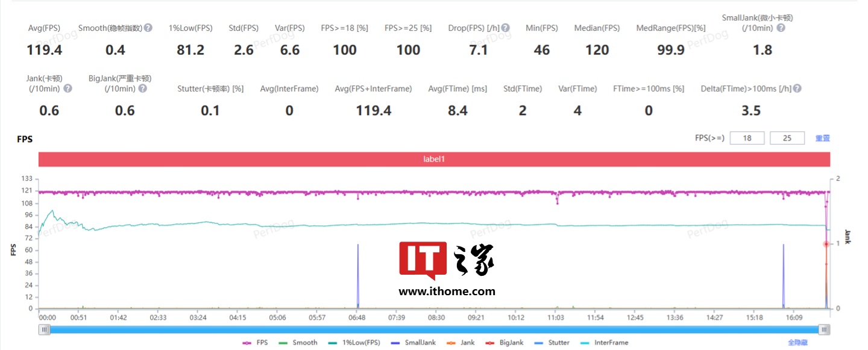Image resolution: width=868 pixels, height=350 pixels.
Task: Click help icon next to SmallJank (/10min)
Action: click(x=781, y=28)
